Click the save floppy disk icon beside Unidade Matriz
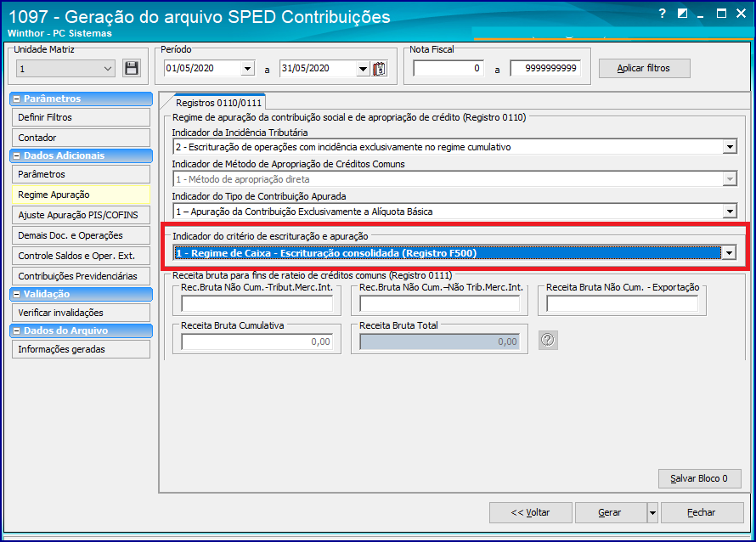The height and width of the screenshot is (542, 756). (x=131, y=69)
